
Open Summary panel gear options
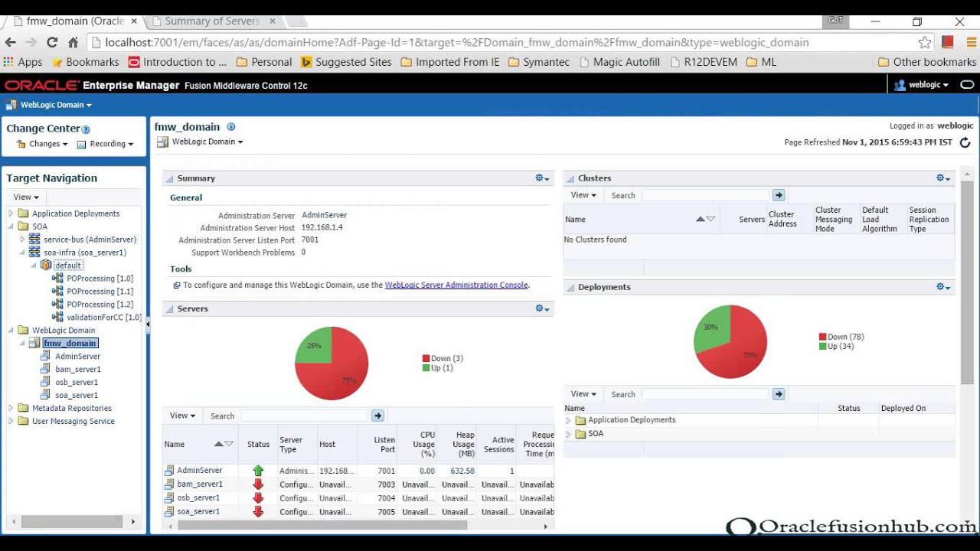[x=541, y=178]
